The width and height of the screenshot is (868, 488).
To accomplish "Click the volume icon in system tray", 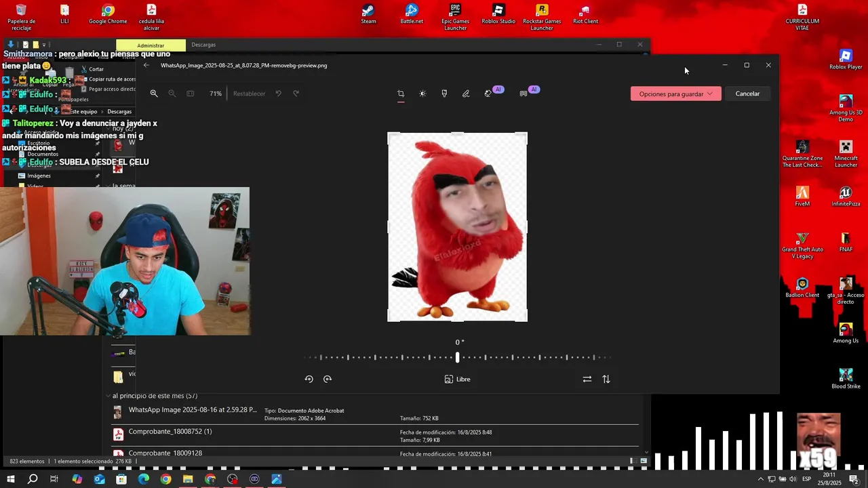I will (793, 479).
